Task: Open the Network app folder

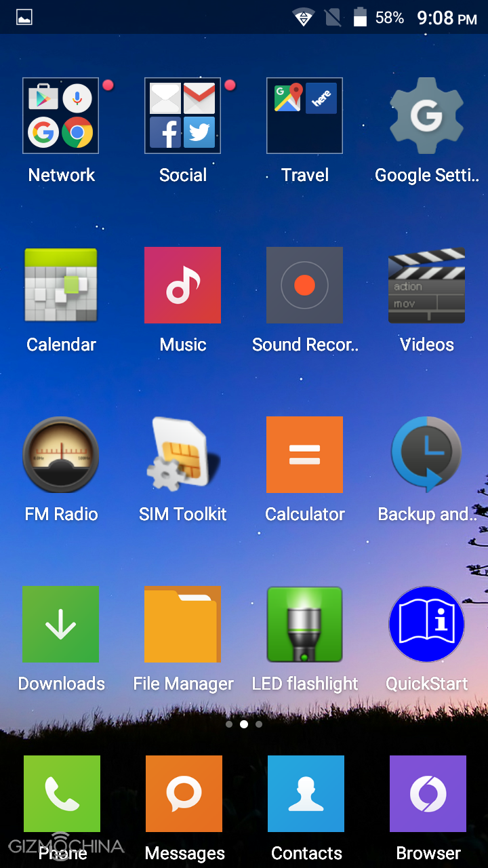Action: (x=61, y=116)
